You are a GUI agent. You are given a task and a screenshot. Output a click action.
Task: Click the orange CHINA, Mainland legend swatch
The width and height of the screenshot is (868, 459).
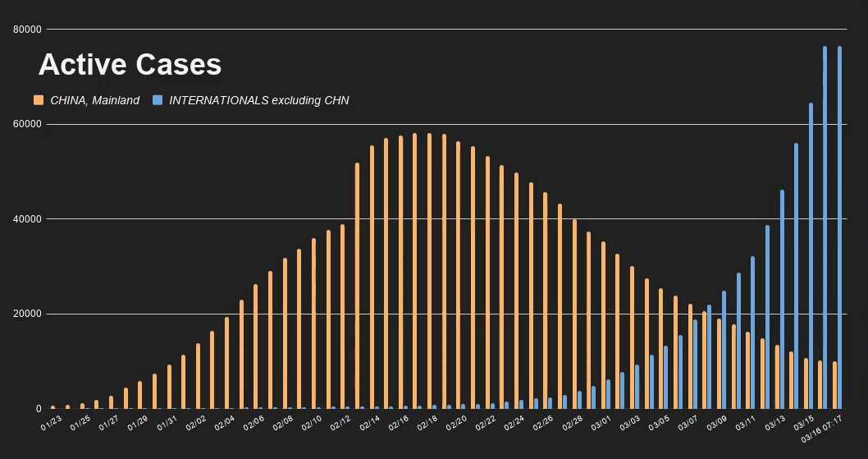click(x=39, y=100)
